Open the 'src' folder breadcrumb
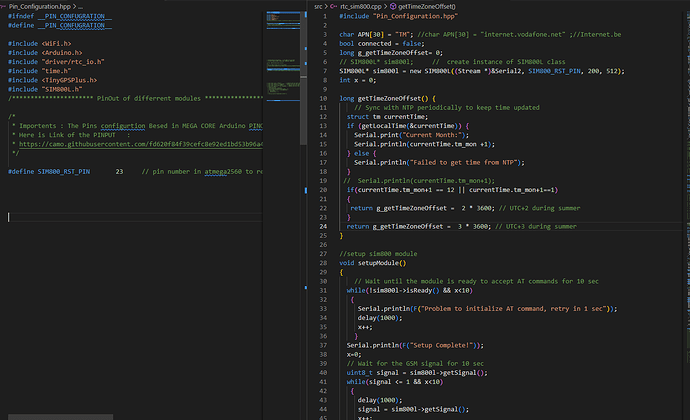The height and width of the screenshot is (420, 690). [x=318, y=6]
